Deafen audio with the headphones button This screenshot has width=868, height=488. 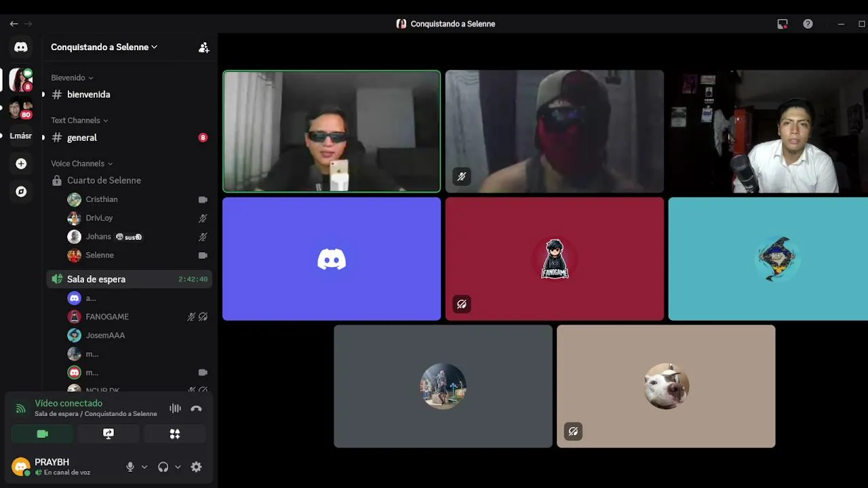163,467
